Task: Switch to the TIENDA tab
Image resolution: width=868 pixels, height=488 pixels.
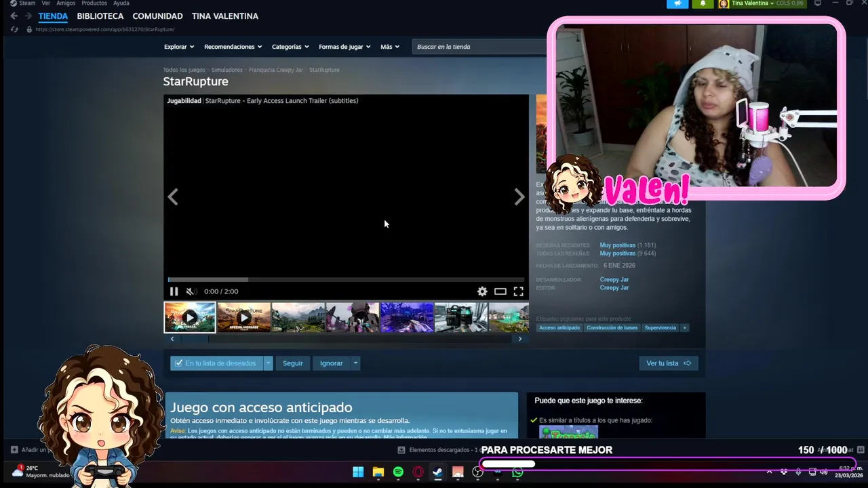Action: [53, 16]
